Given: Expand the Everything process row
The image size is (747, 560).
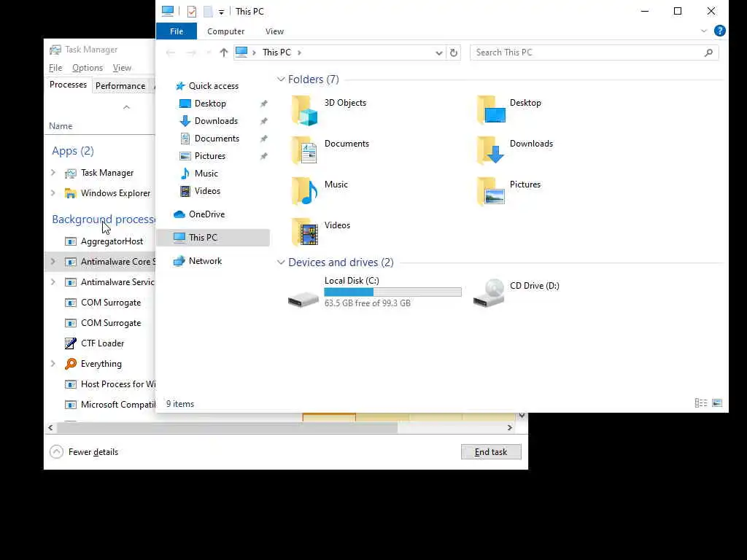Looking at the screenshot, I should (x=53, y=364).
